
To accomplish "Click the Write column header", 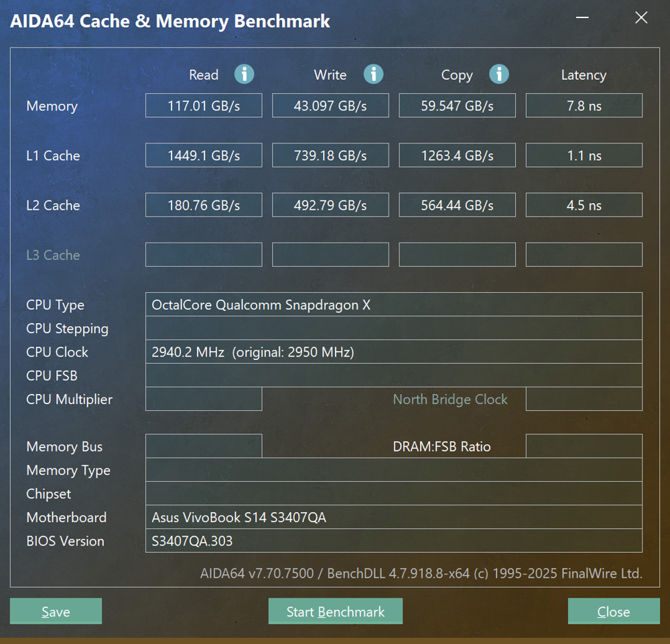I will [330, 75].
